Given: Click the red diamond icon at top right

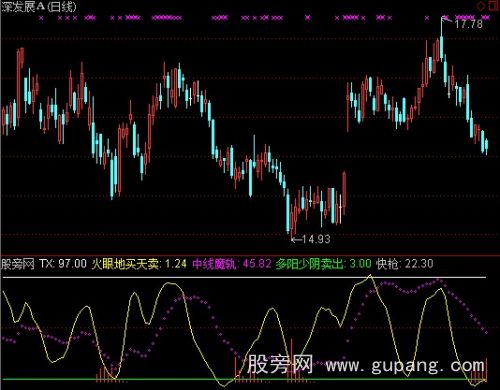Looking at the screenshot, I should [x=481, y=6].
